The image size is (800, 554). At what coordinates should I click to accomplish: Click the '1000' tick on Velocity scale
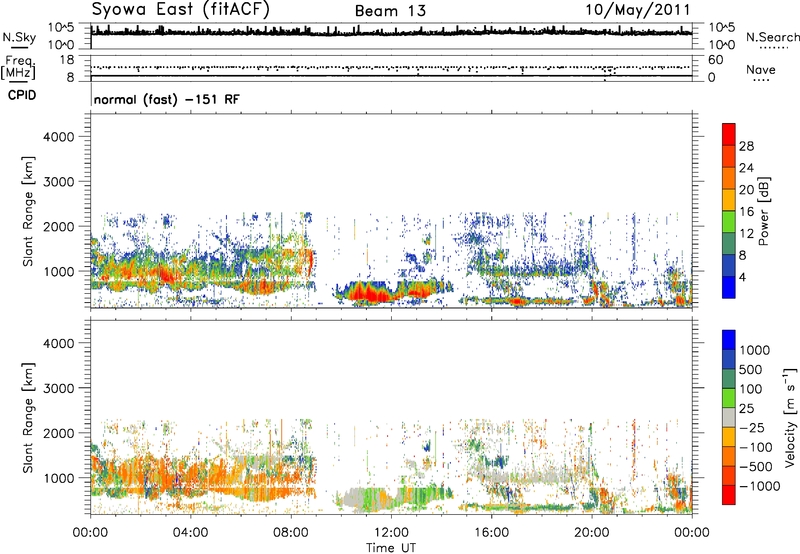[x=755, y=350]
